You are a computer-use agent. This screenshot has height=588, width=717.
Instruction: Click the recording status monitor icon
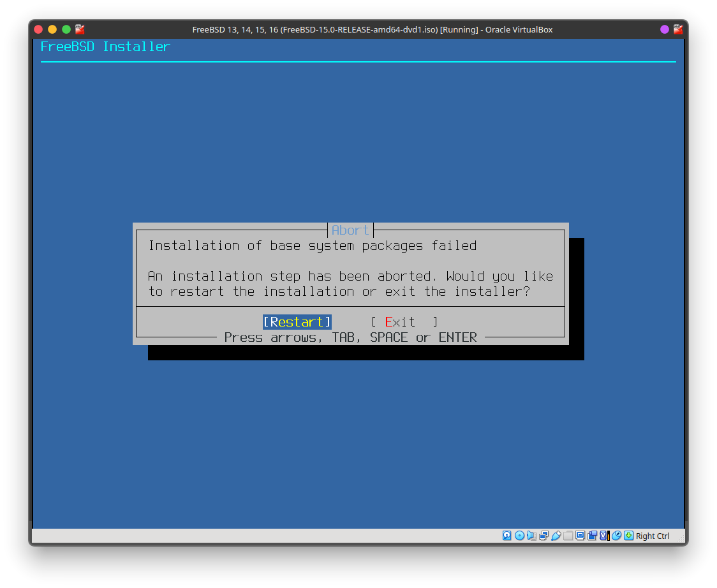coord(592,536)
